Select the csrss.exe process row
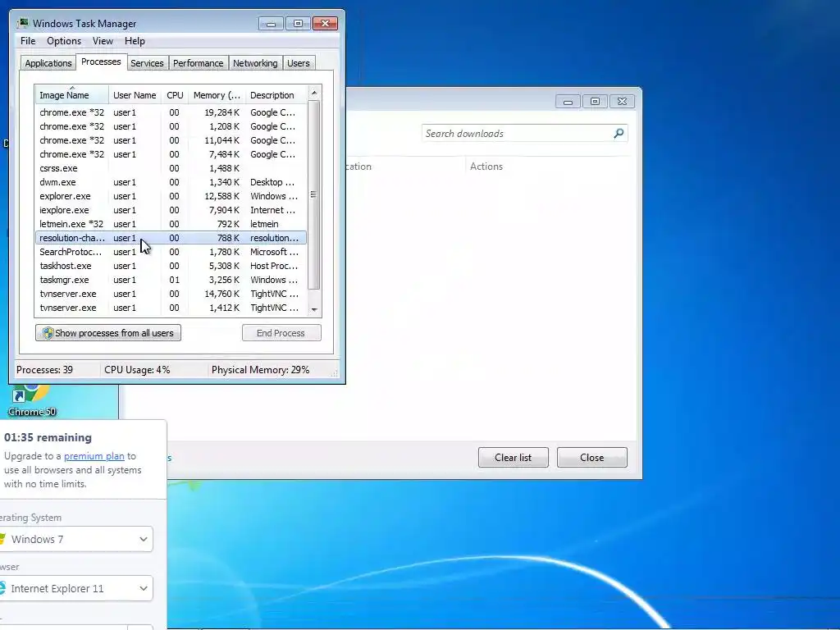 tap(171, 168)
